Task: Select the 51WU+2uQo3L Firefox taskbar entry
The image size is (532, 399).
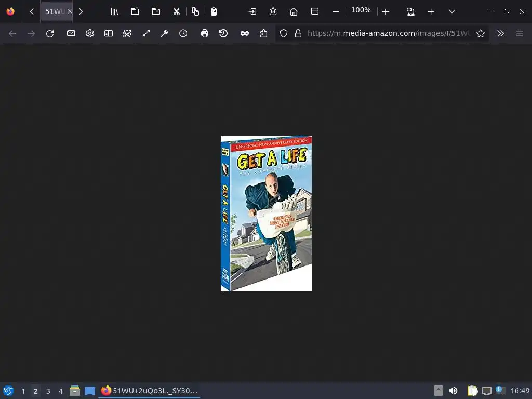Action: click(149, 391)
